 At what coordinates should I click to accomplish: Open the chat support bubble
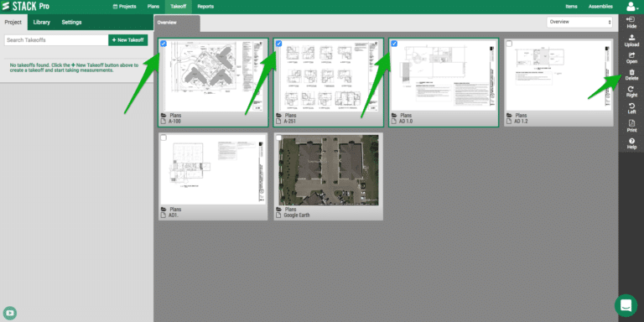click(x=626, y=305)
